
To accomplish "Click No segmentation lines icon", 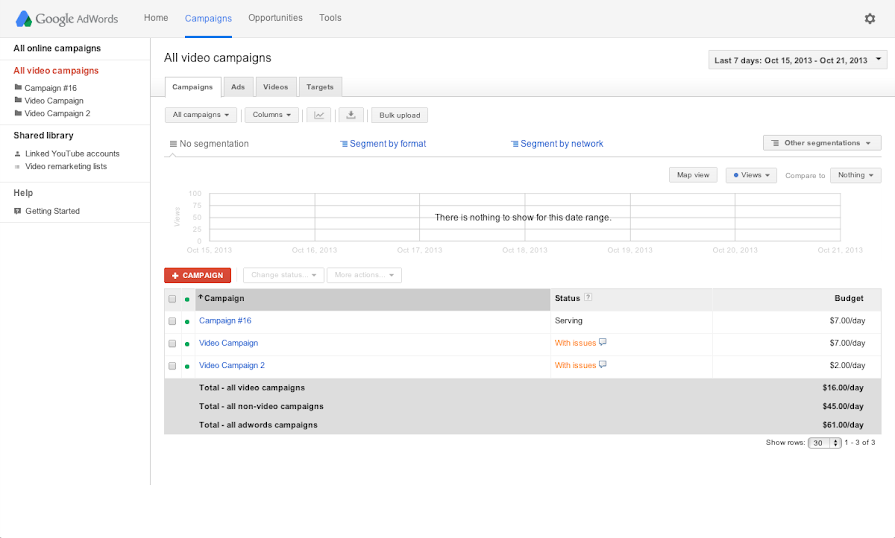I will point(173,144).
